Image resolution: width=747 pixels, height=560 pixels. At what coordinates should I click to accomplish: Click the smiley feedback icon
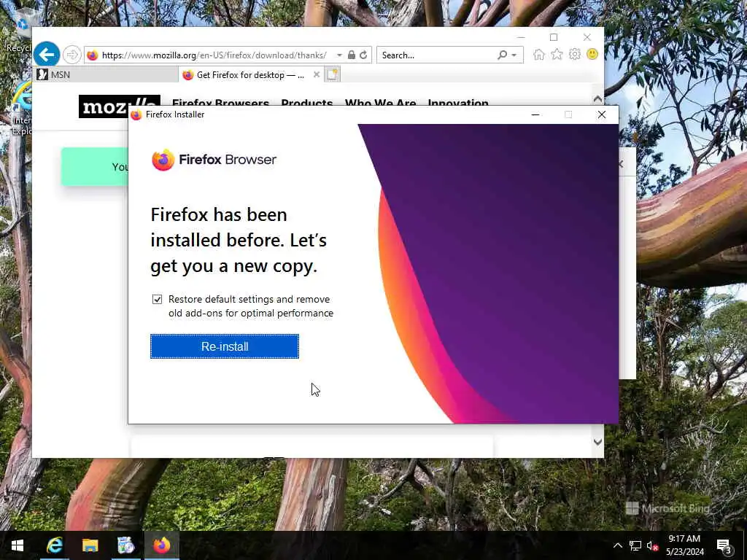[x=592, y=54]
